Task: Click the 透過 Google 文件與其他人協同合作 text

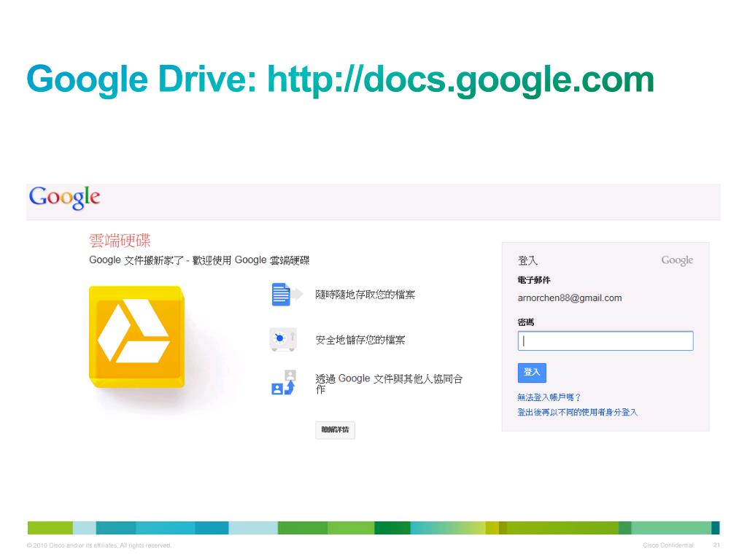Action: click(x=389, y=384)
